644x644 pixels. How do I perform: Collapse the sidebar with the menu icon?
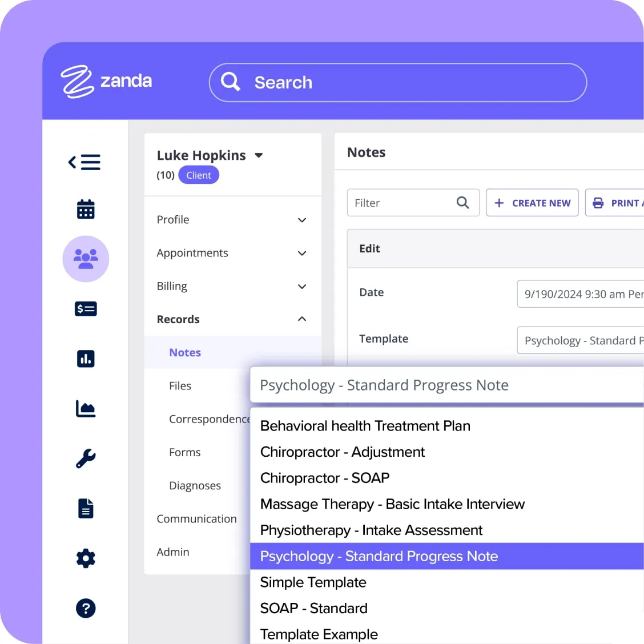pos(84,163)
